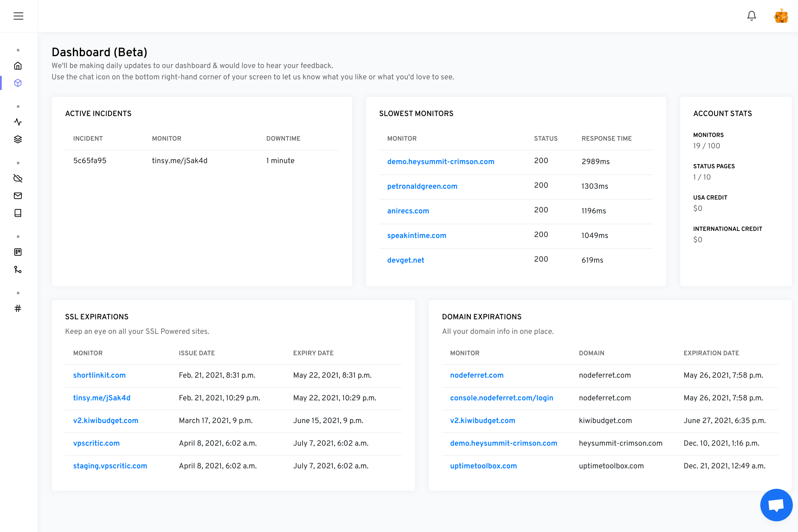The image size is (798, 532).
Task: Click the stacked layers sidebar icon
Action: tap(18, 139)
